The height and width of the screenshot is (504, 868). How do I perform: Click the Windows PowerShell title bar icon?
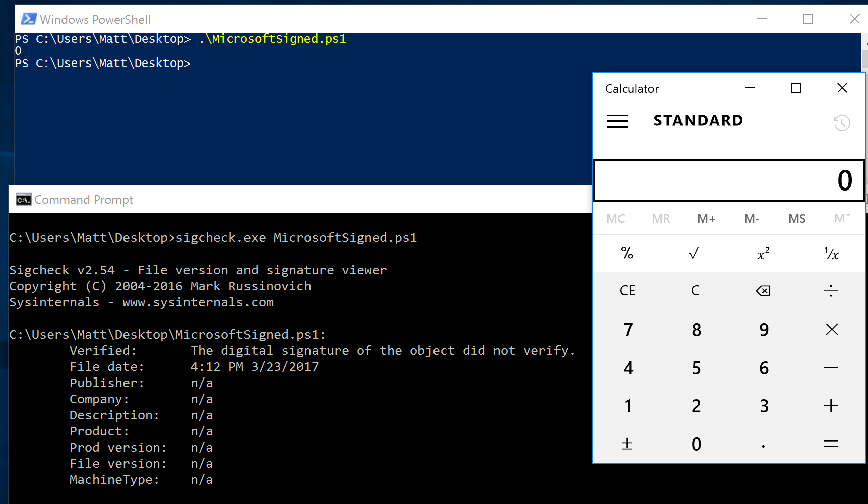[x=29, y=19]
